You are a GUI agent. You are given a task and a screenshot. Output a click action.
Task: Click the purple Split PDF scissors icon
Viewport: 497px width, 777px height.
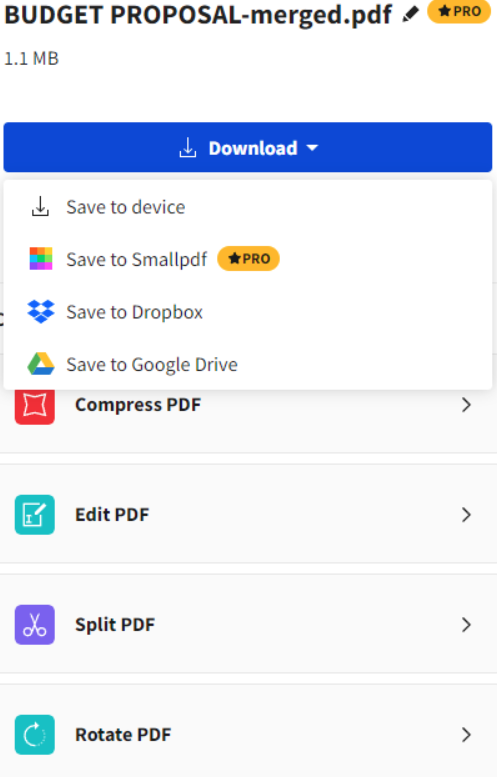[35, 624]
